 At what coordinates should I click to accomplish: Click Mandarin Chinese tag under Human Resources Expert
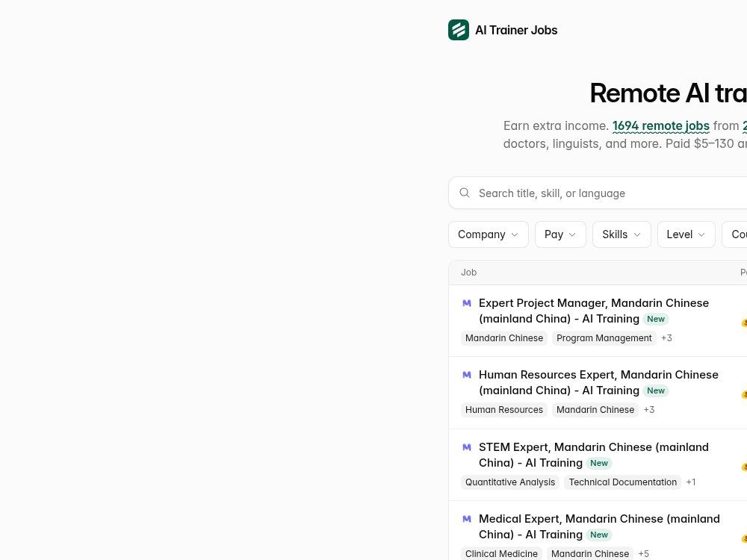(595, 409)
